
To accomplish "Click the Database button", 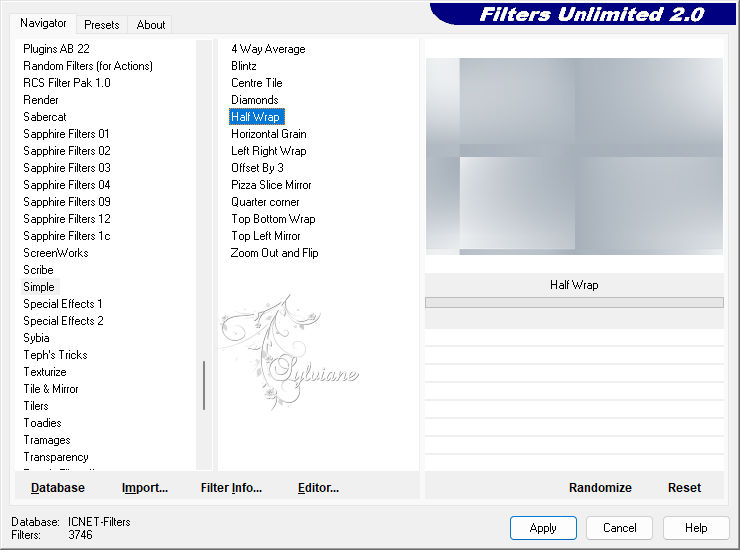I will point(58,488).
